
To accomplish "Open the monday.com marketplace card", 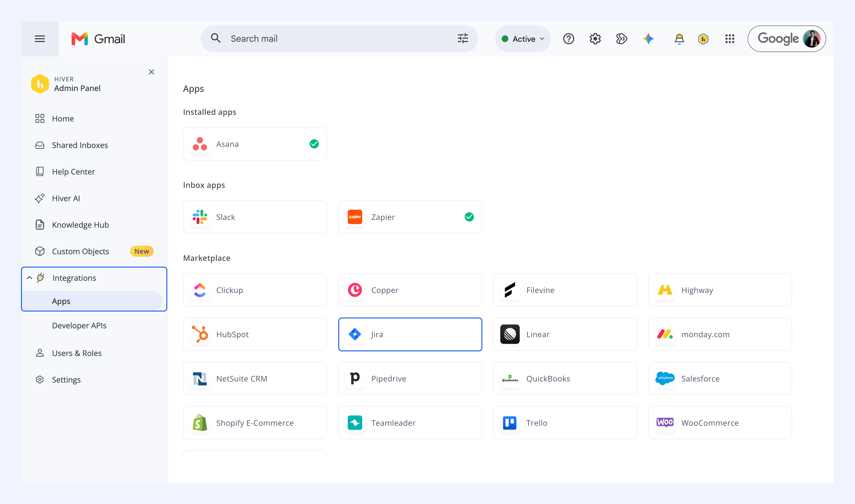I will pyautogui.click(x=720, y=334).
